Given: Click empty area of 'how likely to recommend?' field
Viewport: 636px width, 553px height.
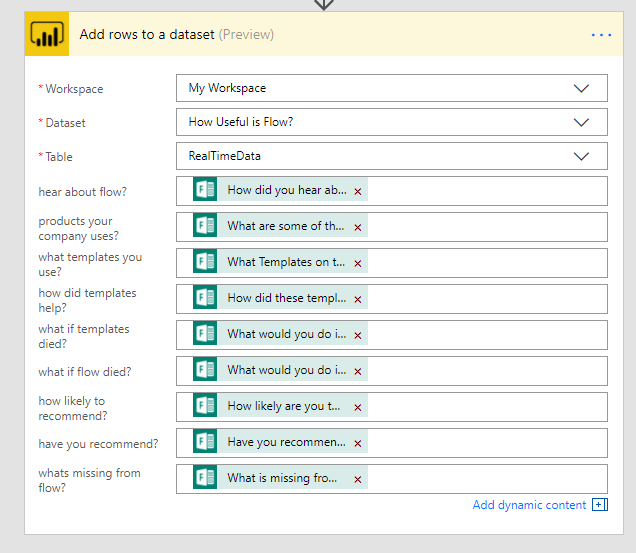Looking at the screenshot, I should click(x=485, y=406).
